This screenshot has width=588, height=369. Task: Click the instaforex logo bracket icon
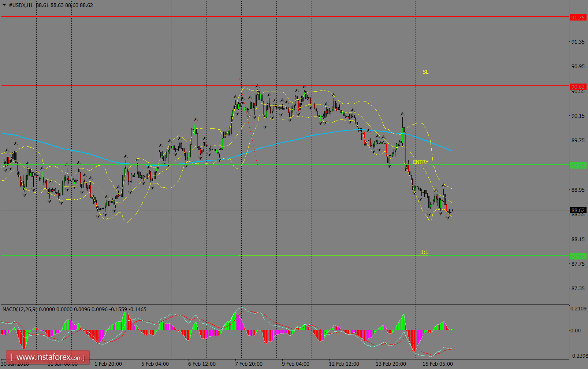(x=12, y=357)
